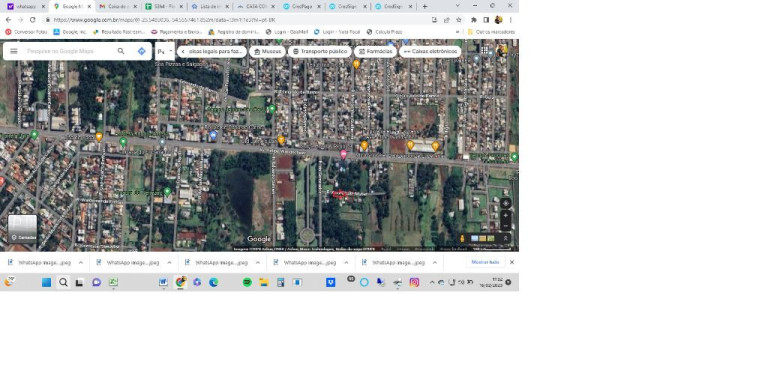The image size is (768, 388).
Task: Switch to the SIM spreadsheet tab
Action: point(163,6)
